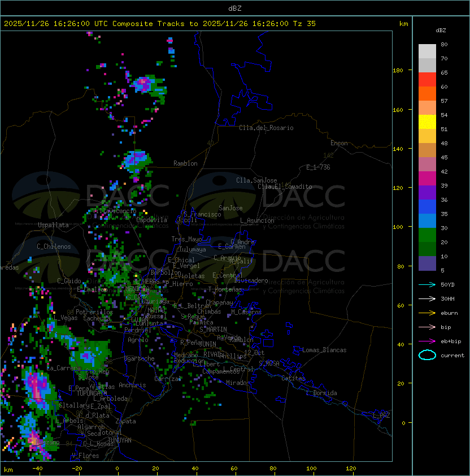Click the cyan ellipse 'current' legend icon
The height and width of the screenshot is (476, 470).
coord(427,355)
